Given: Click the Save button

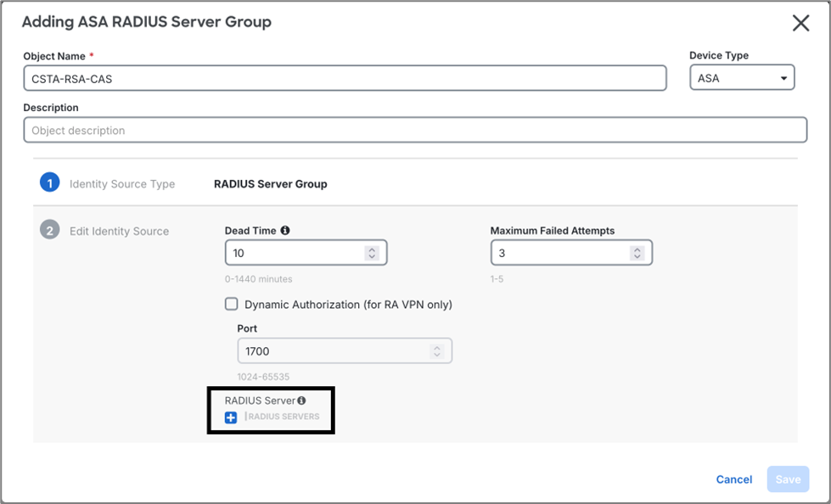Looking at the screenshot, I should [x=787, y=479].
